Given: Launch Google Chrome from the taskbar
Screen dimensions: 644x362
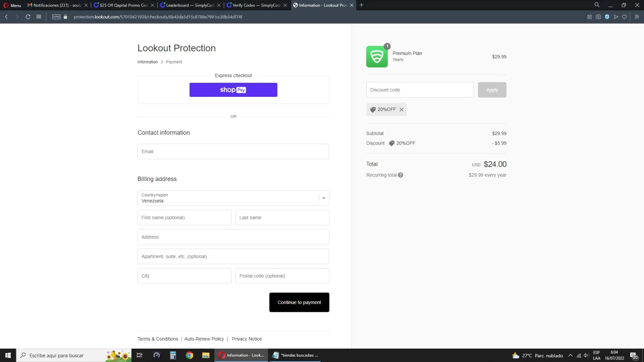Looking at the screenshot, I should (x=189, y=355).
